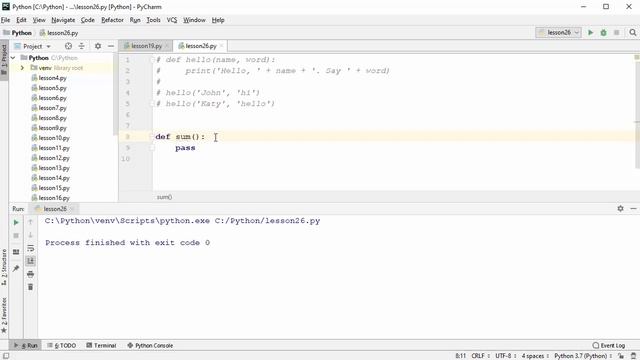Open the Navigate menu
The height and width of the screenshot is (360, 640).
pos(63,20)
